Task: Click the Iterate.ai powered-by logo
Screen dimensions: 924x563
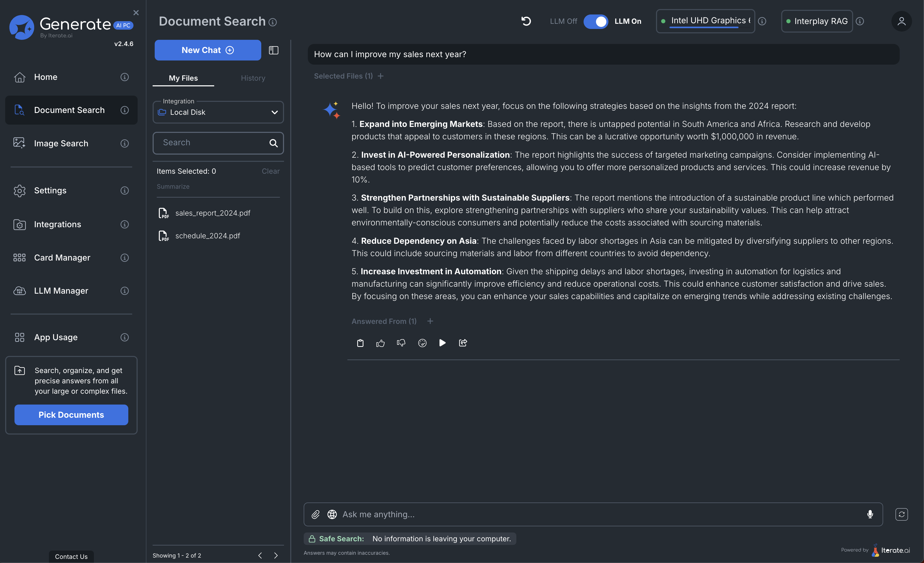Action: 891,550
